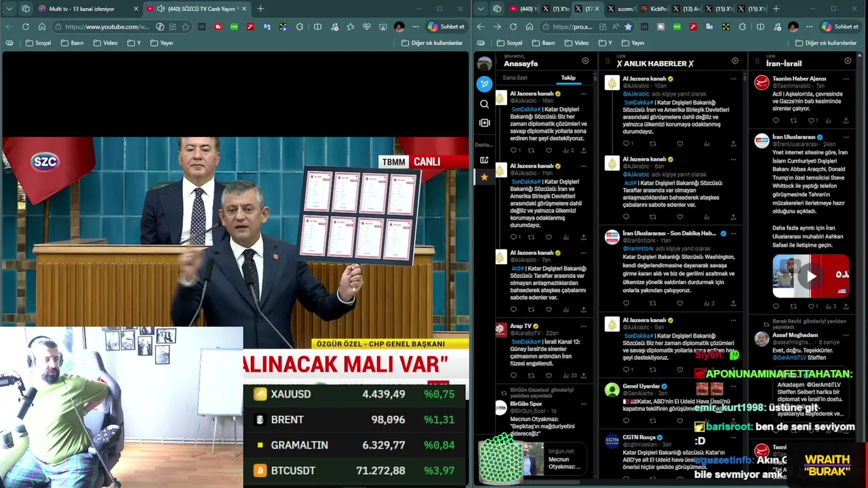Image resolution: width=868 pixels, height=488 pixels.
Task: Open the compose post button in X Pro sidebar
Action: point(484,84)
